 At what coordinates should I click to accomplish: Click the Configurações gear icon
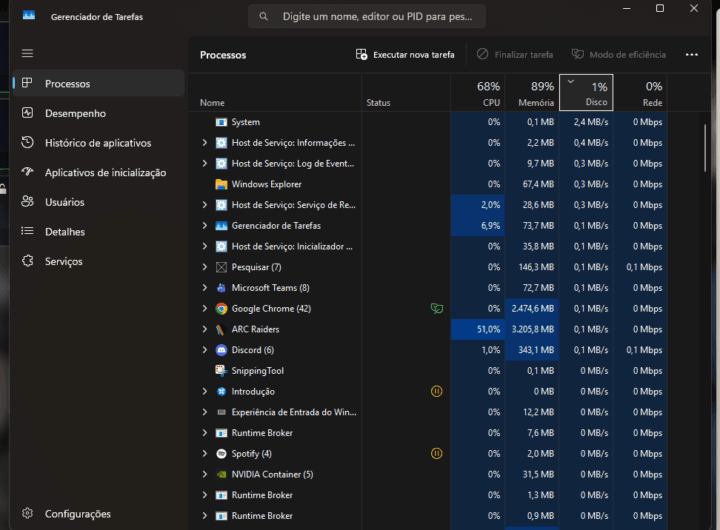[27, 514]
